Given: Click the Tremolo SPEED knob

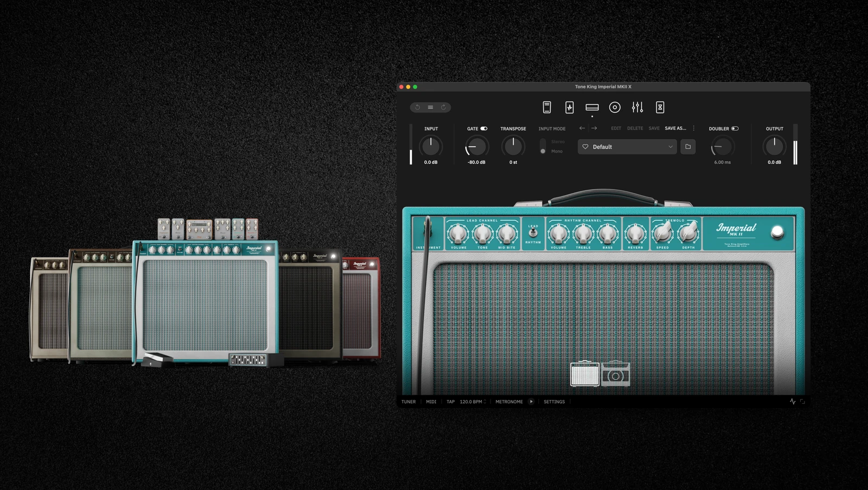Looking at the screenshot, I should click(x=663, y=233).
